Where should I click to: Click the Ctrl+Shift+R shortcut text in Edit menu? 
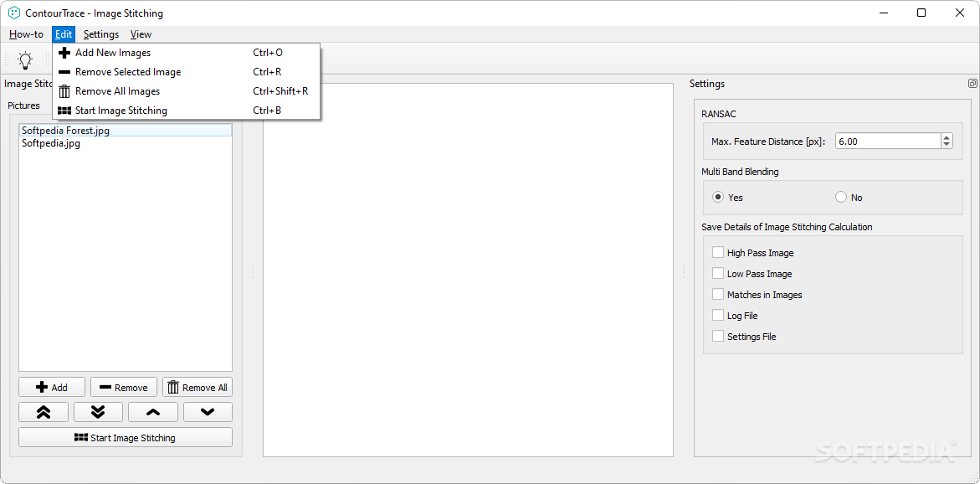[280, 91]
